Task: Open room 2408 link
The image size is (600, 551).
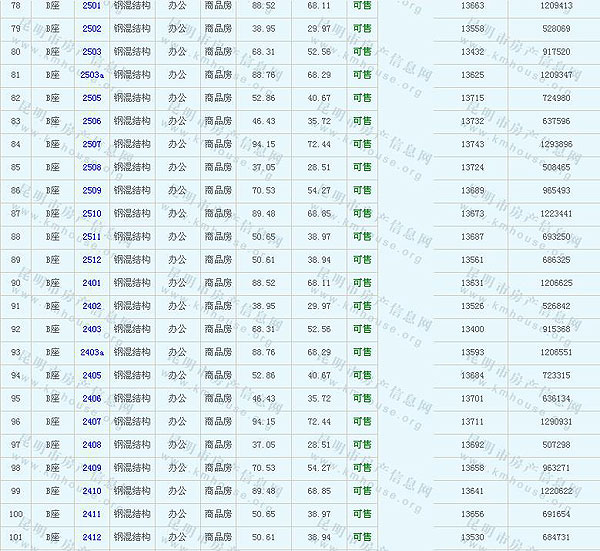Action: [x=91, y=444]
